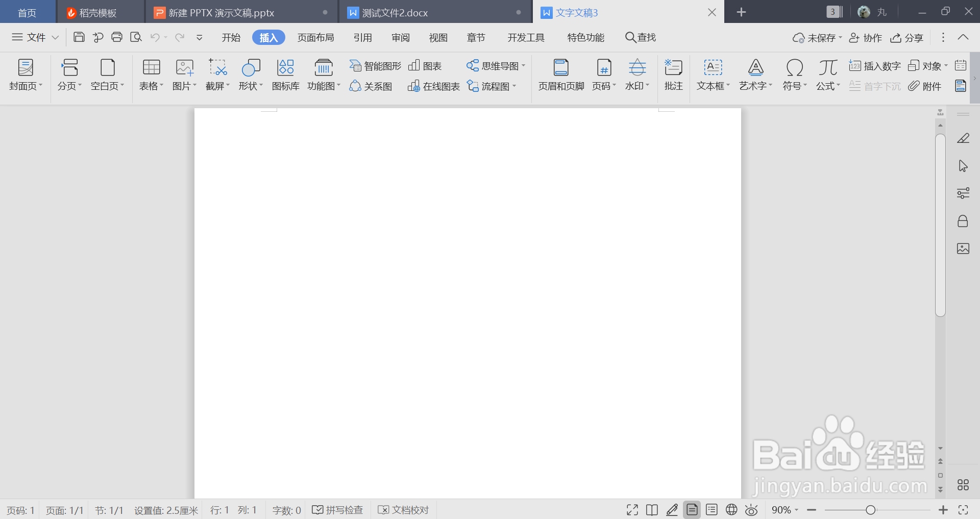Insert a chart using 图表
Screen dimensions: 980x519
pyautogui.click(x=425, y=65)
